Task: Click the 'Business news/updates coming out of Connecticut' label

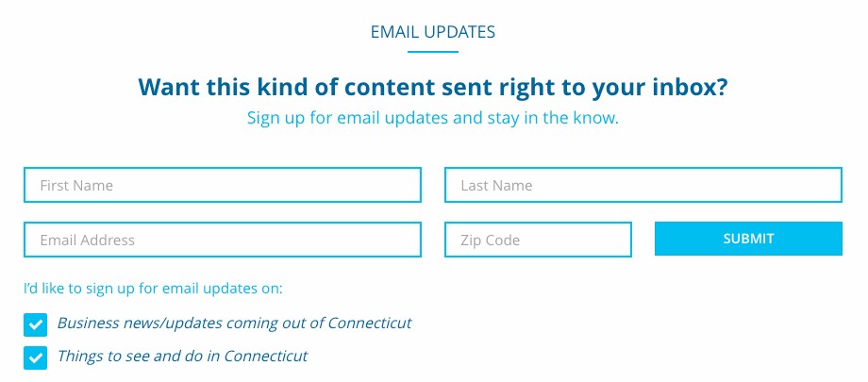Action: (x=234, y=323)
